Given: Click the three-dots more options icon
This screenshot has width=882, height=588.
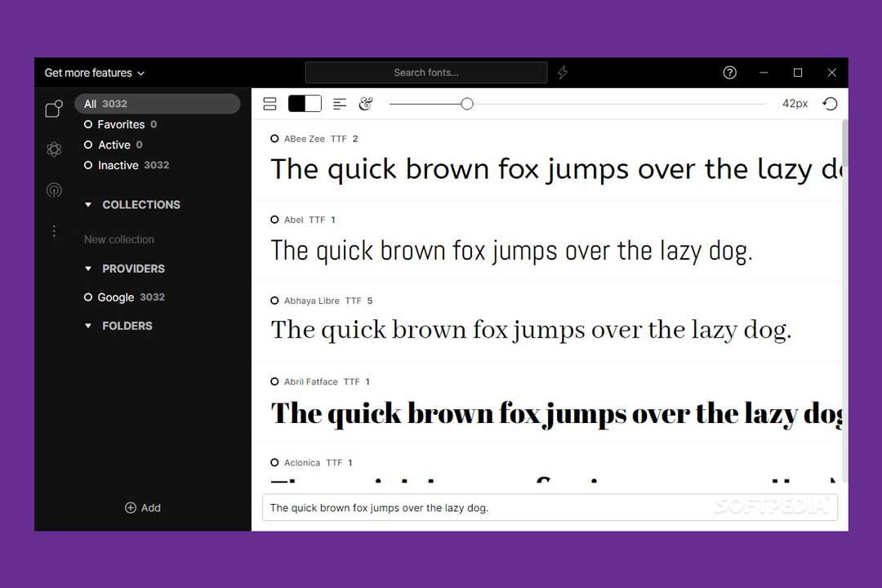Looking at the screenshot, I should pos(54,231).
